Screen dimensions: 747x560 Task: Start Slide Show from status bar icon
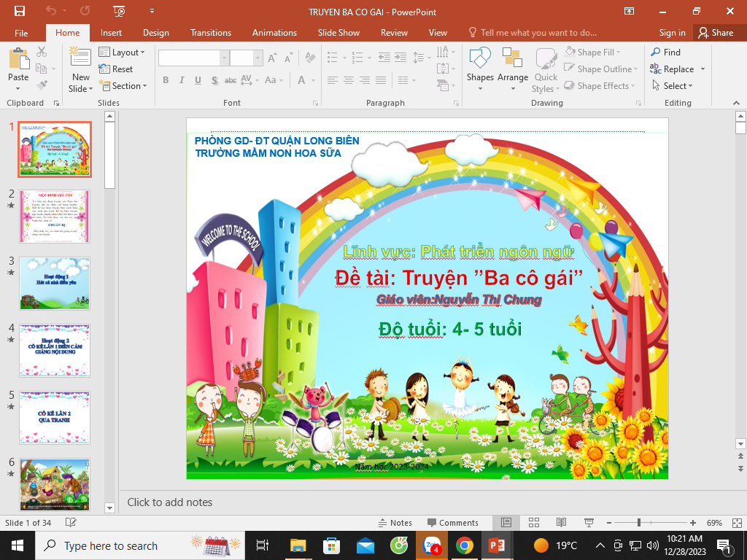click(588, 523)
